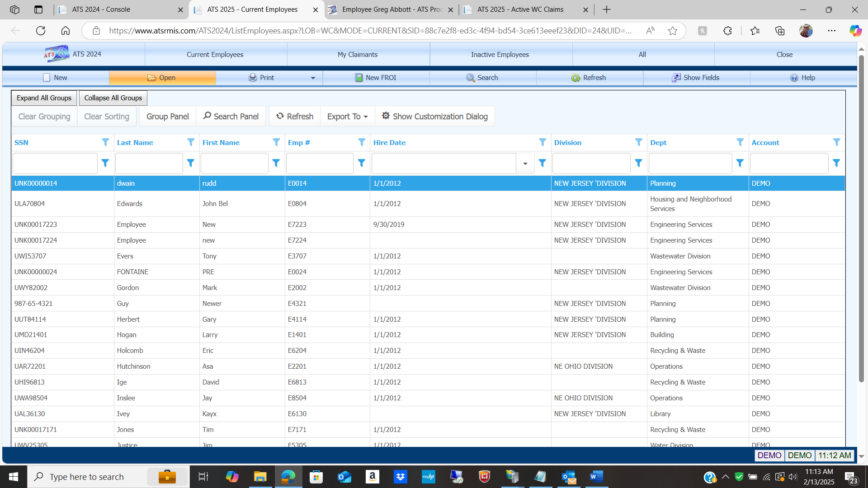Viewport: 868px width, 488px height.
Task: Click filter funnel in Last Name header
Action: point(191,142)
